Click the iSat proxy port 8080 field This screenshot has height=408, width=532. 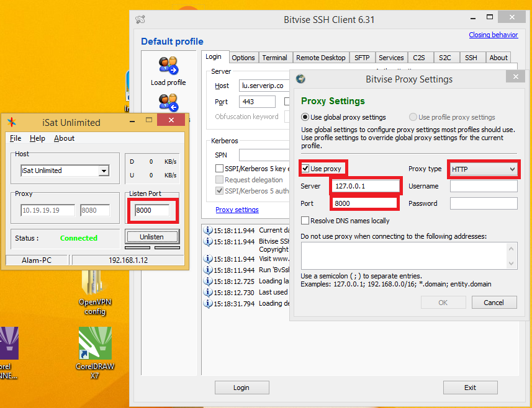(x=95, y=210)
